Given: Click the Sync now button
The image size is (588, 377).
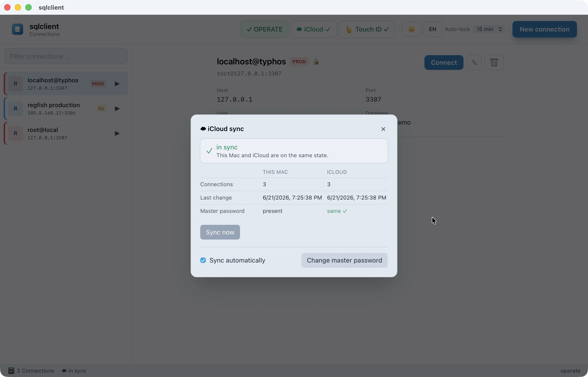Looking at the screenshot, I should (220, 232).
